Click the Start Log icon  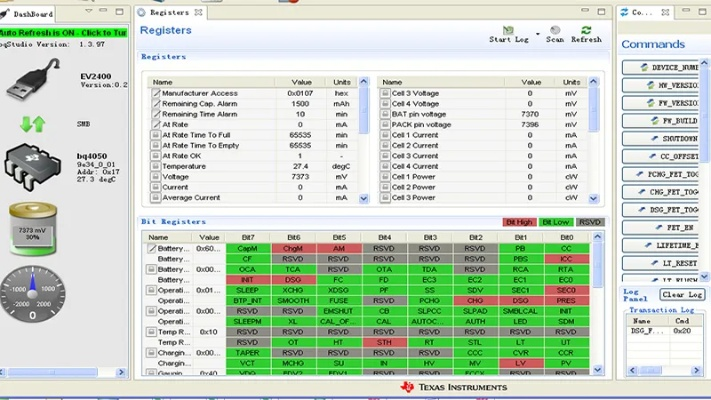tap(509, 30)
